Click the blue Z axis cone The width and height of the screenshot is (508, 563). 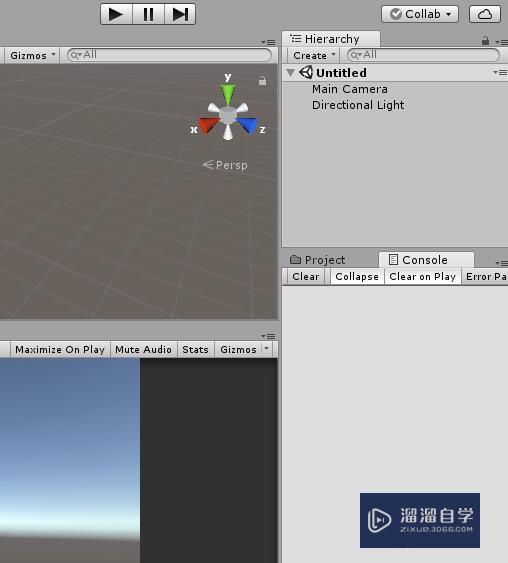pyautogui.click(x=248, y=125)
